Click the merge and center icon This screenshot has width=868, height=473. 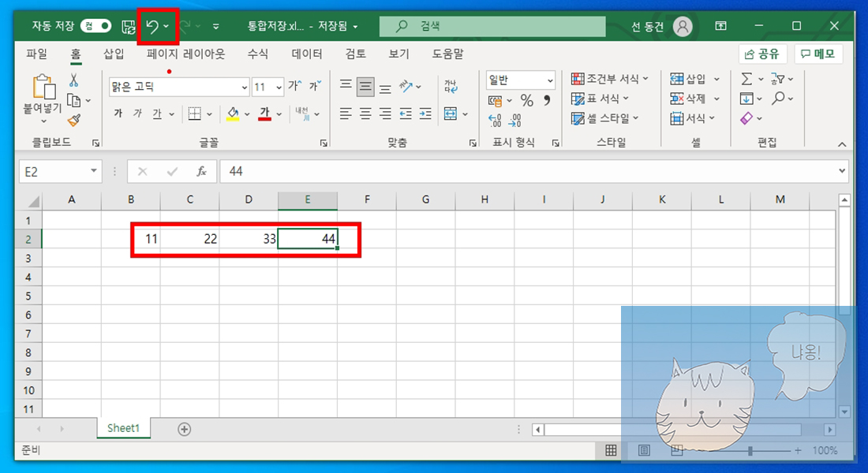tap(451, 114)
